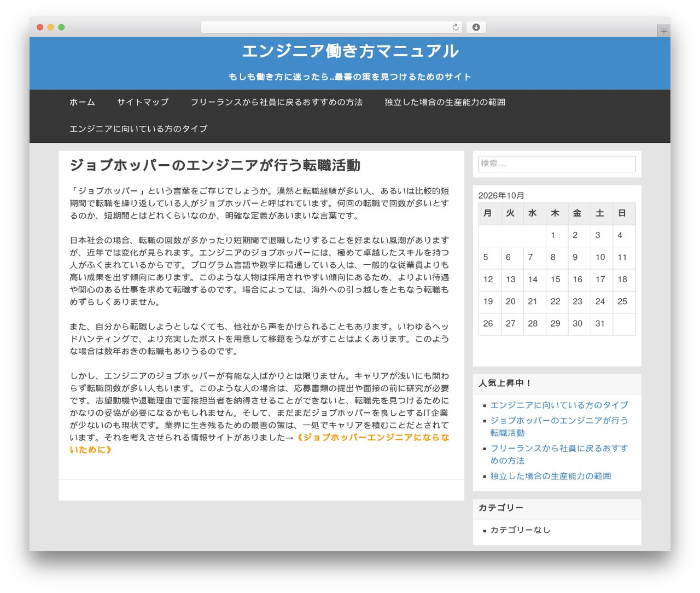Select day 20 in the calendar
Viewport: 700px width, 593px height.
[511, 301]
